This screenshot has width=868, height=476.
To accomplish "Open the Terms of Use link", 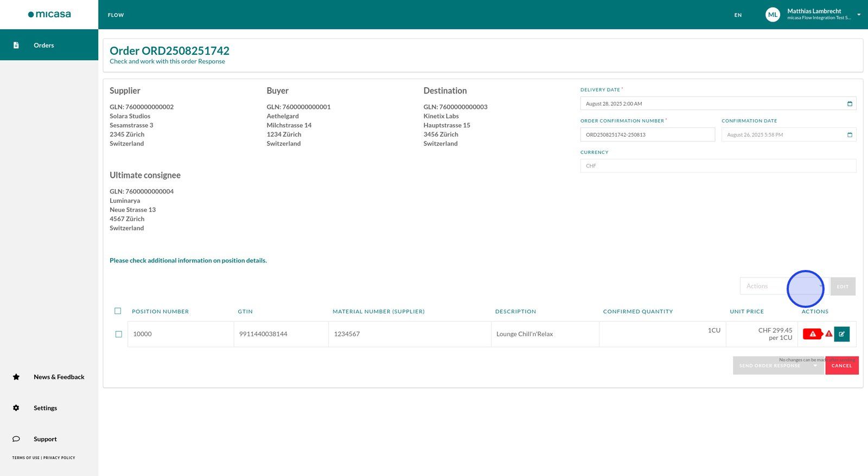I will tap(26, 458).
